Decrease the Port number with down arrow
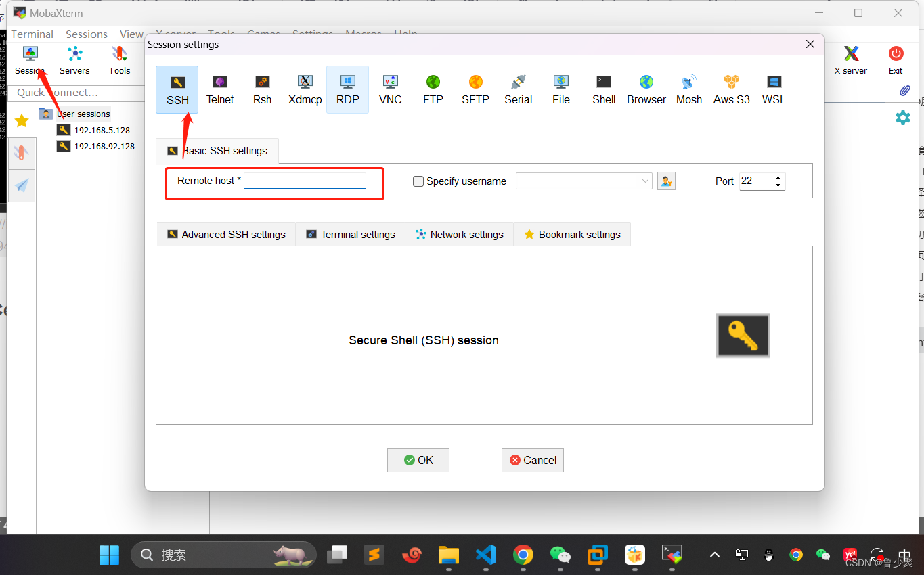 point(778,185)
